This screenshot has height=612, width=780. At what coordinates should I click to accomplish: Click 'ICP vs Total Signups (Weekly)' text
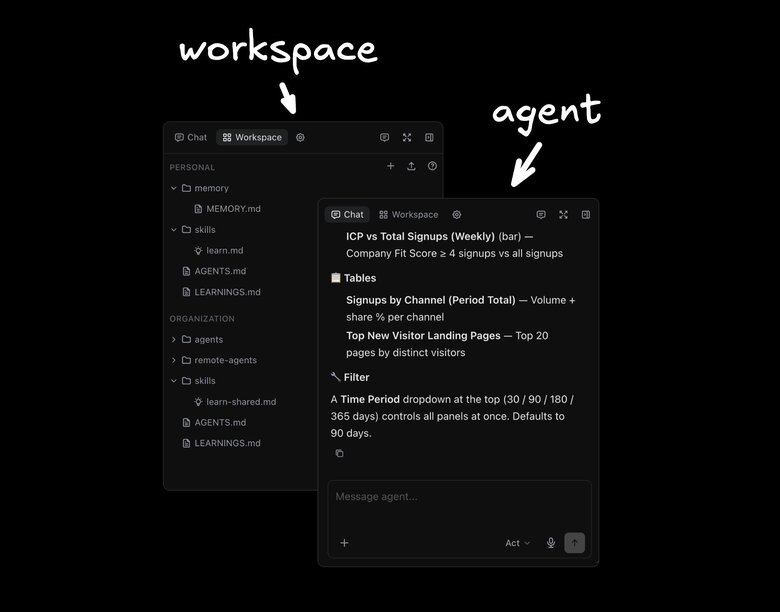coord(420,236)
